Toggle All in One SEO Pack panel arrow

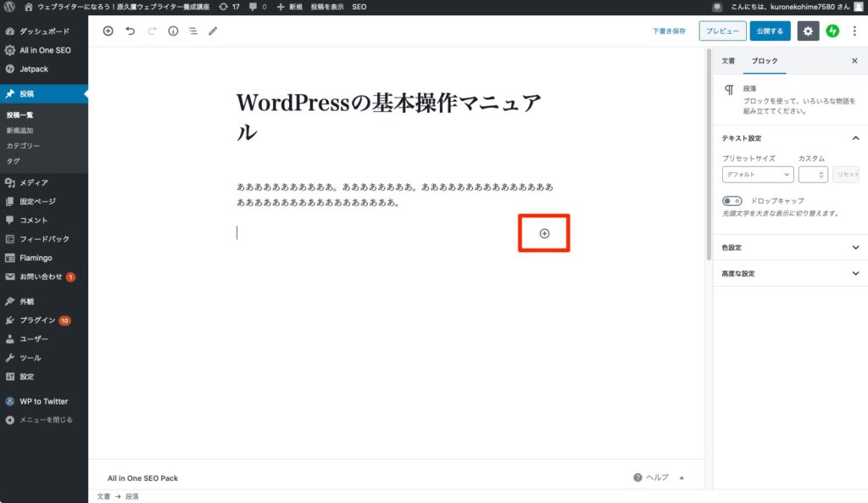pos(682,478)
